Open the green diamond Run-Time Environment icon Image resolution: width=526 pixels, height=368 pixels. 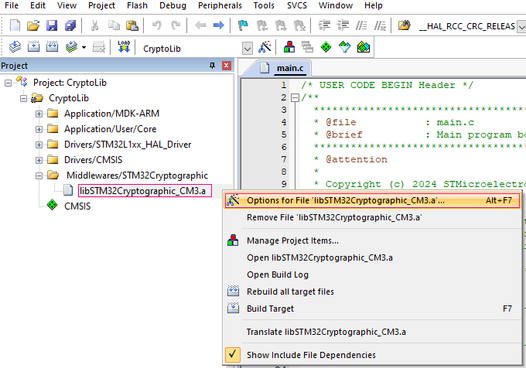326,47
